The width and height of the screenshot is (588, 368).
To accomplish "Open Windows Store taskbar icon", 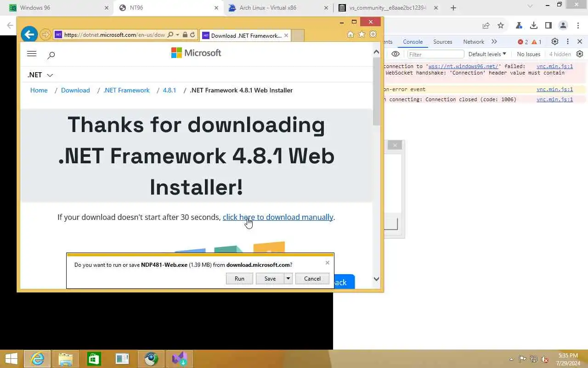I will pos(94,359).
